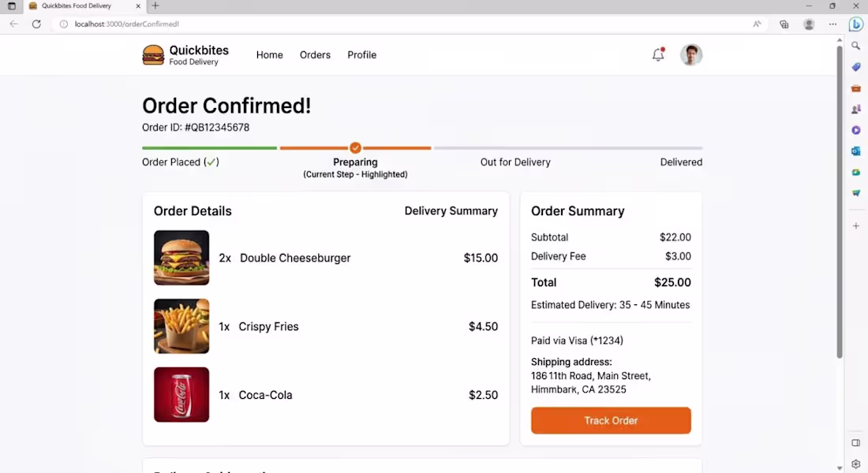Open the Outlook sidebar icon
This screenshot has width=868, height=473.
pyautogui.click(x=856, y=151)
